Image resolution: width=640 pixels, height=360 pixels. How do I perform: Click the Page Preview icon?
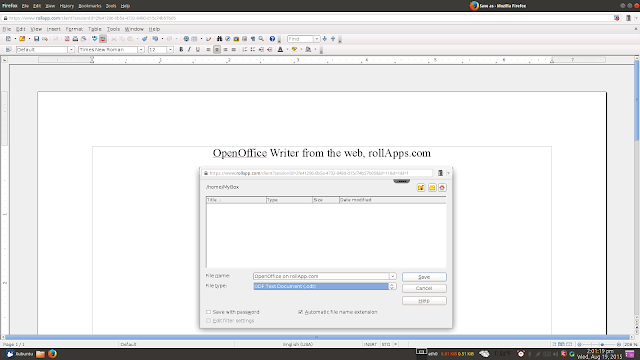coord(84,39)
